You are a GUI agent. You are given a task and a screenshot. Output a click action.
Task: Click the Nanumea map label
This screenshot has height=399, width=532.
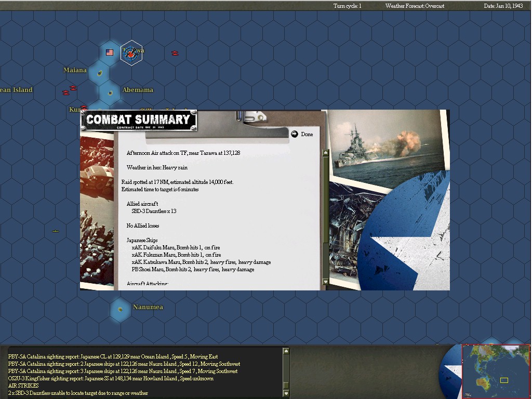pyautogui.click(x=148, y=307)
